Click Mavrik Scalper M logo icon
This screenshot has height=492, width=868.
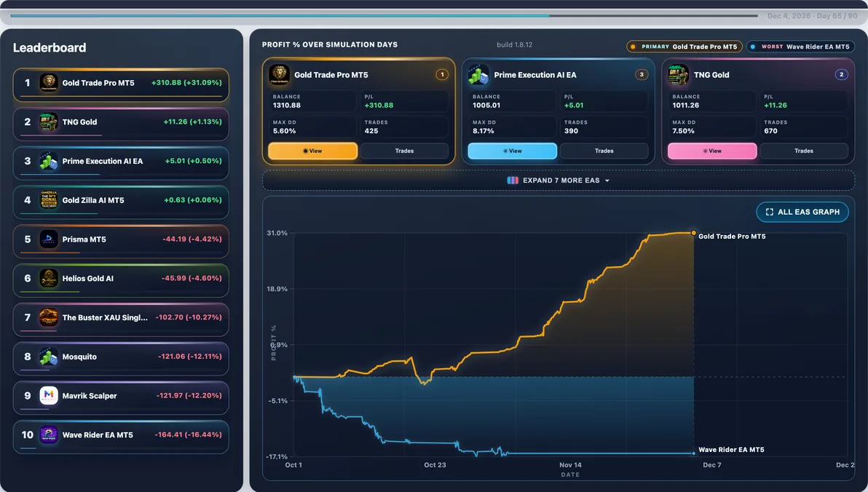pyautogui.click(x=49, y=396)
